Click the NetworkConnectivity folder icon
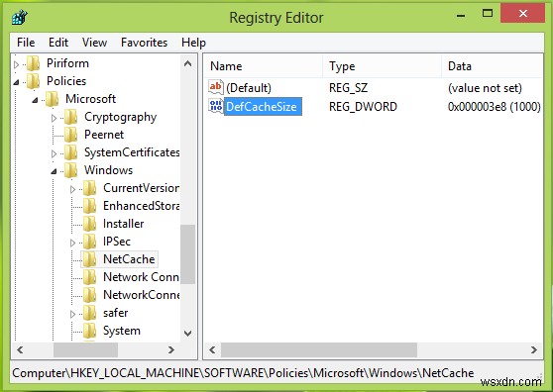553x392 pixels. 90,295
